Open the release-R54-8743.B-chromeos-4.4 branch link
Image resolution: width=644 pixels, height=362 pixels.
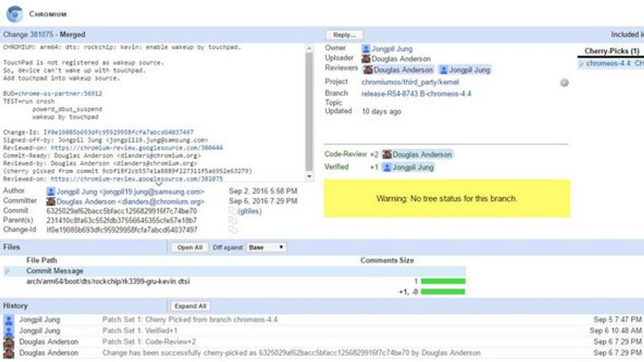[416, 94]
